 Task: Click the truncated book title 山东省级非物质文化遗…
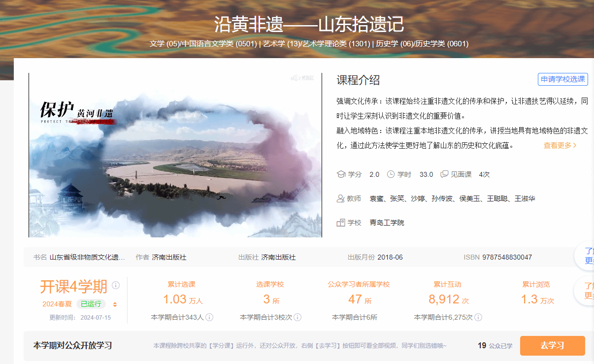[87, 257]
